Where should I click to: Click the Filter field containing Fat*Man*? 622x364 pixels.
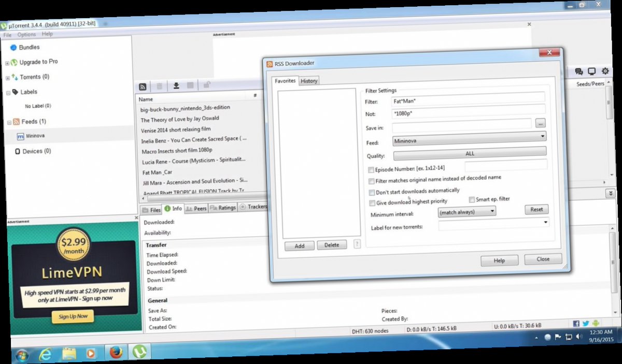468,98
